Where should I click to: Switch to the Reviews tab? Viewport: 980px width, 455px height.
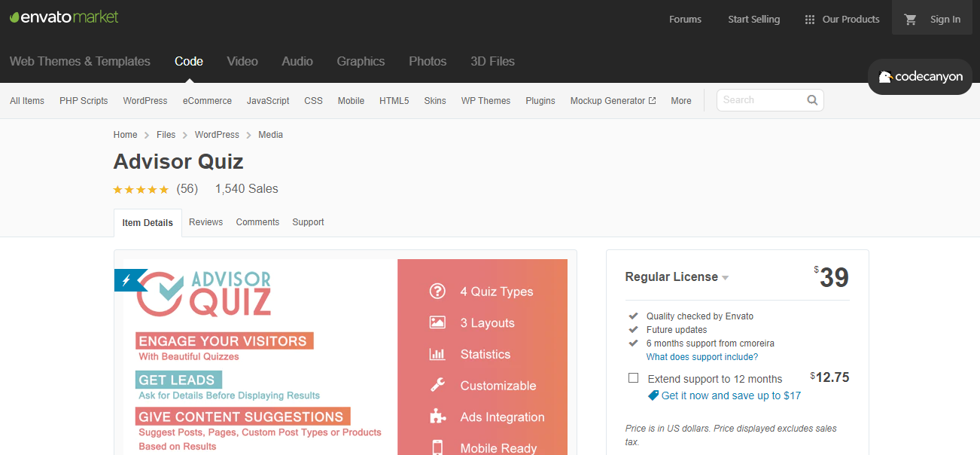point(205,222)
